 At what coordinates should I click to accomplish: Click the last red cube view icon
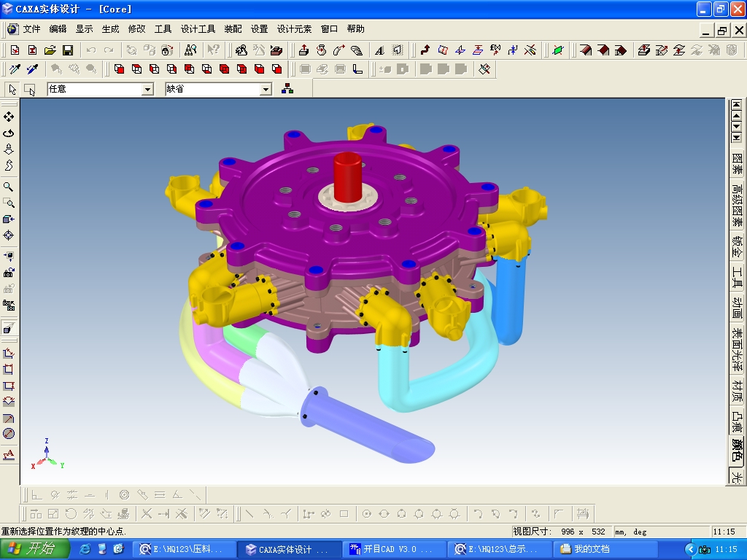coord(276,69)
